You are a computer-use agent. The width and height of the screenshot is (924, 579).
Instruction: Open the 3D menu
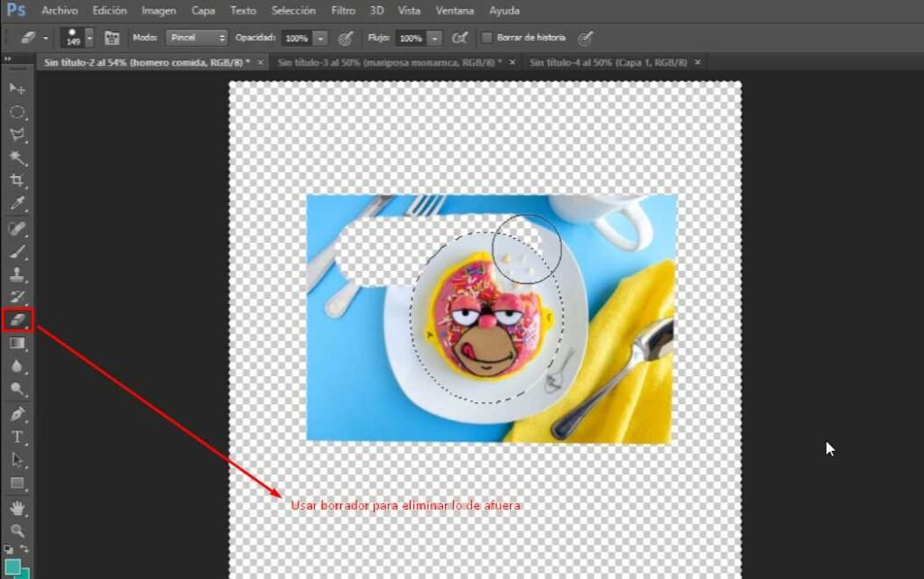376,11
